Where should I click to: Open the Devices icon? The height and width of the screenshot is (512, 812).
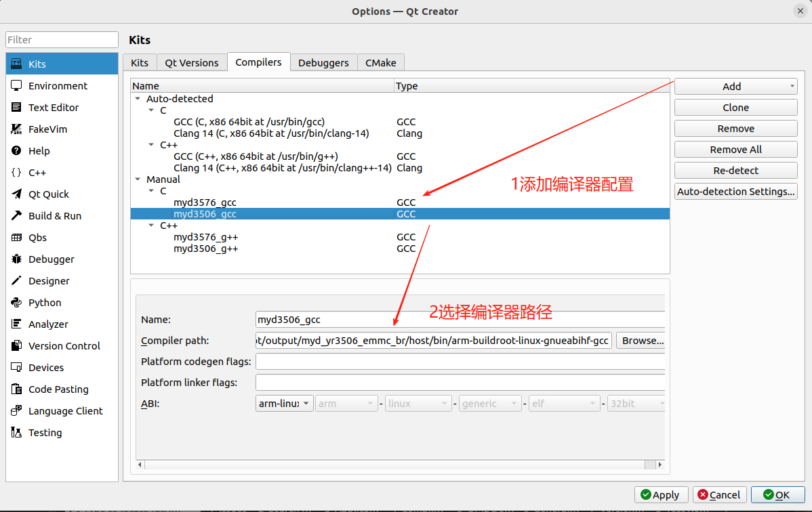point(16,367)
